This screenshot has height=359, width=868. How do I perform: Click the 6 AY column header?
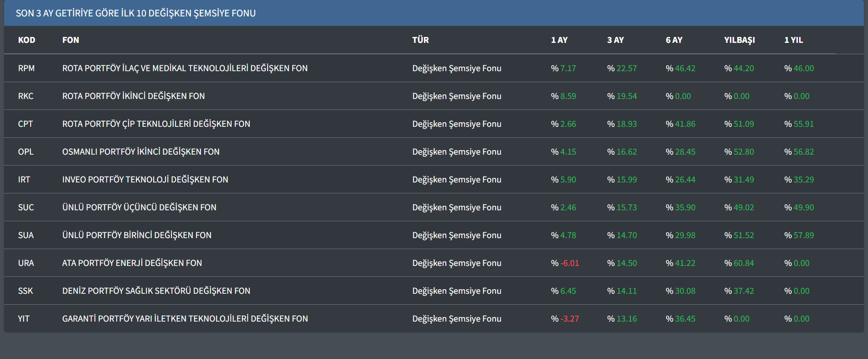(674, 40)
